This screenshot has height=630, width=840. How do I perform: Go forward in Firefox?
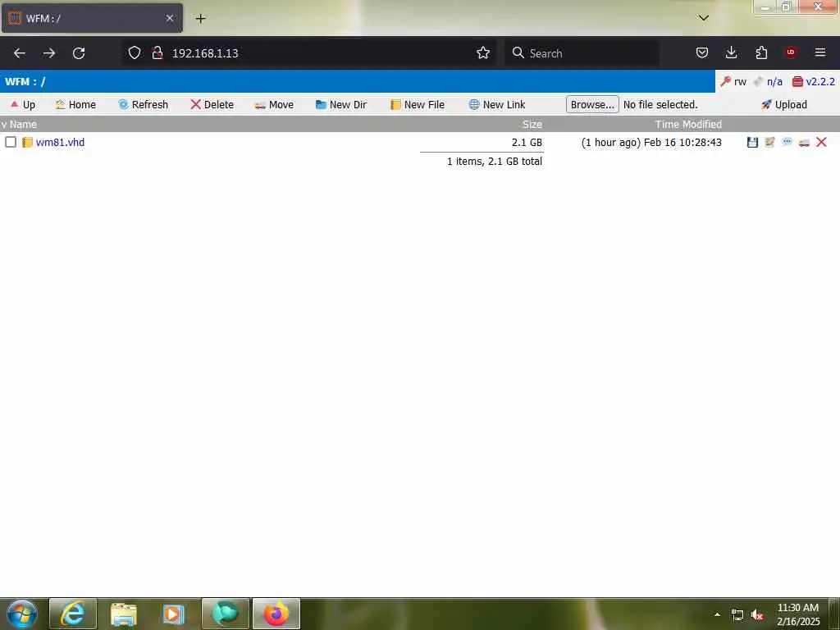coord(49,53)
